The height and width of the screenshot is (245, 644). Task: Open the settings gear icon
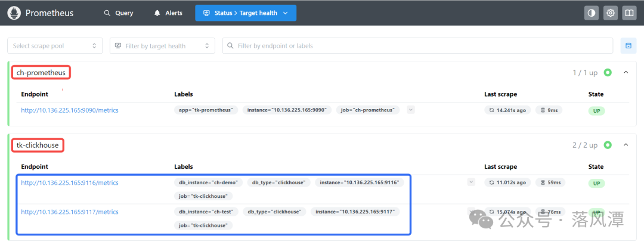(x=611, y=13)
